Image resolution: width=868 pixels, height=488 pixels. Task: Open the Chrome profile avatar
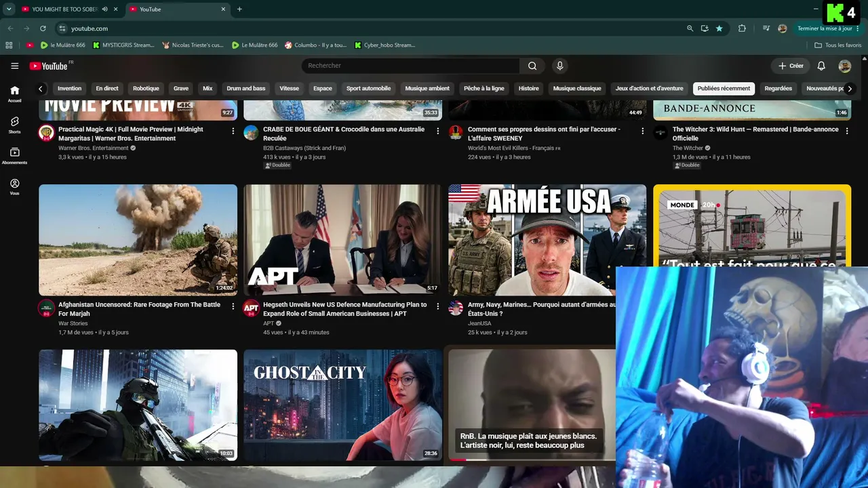click(x=783, y=28)
